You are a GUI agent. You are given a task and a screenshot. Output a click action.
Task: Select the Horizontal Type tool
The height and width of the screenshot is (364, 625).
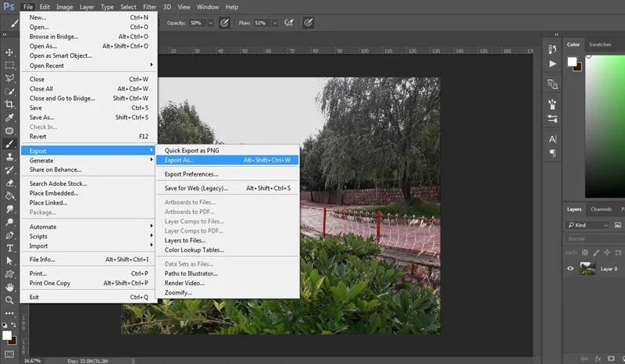(x=9, y=248)
